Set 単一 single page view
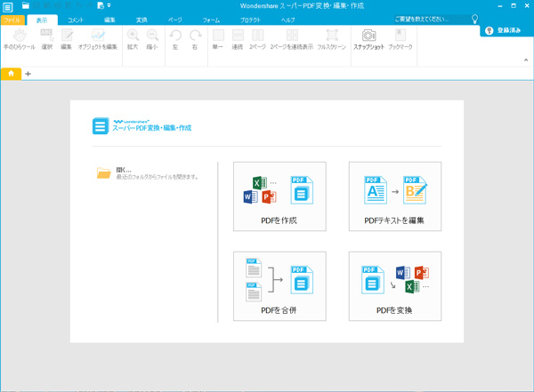Screen dimensions: 534x392 218,40
